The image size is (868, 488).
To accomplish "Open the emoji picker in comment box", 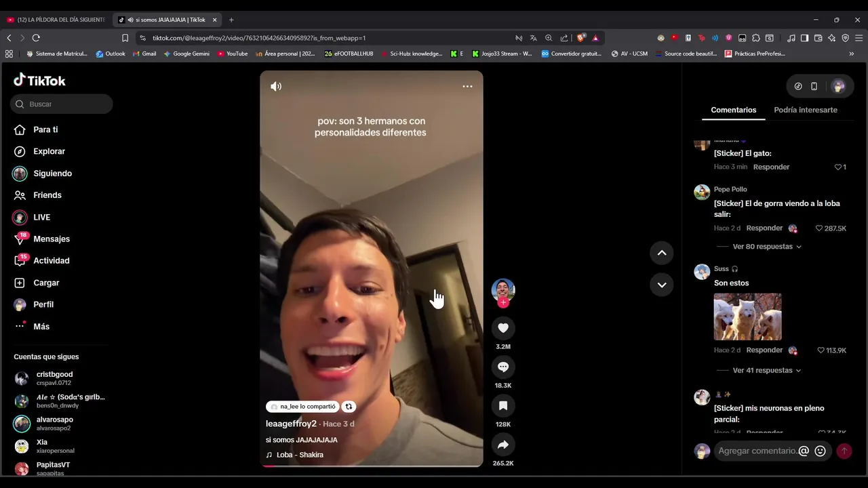I will pyautogui.click(x=820, y=451).
